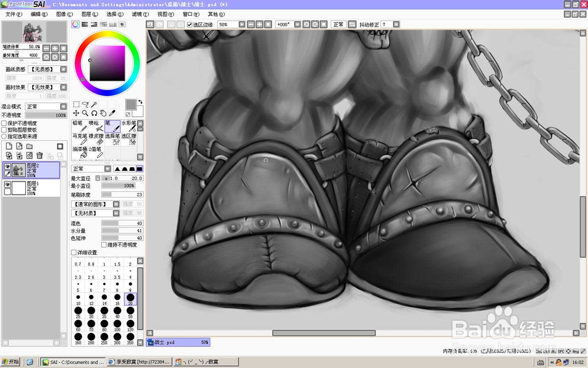The image size is (588, 368).
Task: Open the 图像 menu
Action: (65, 14)
